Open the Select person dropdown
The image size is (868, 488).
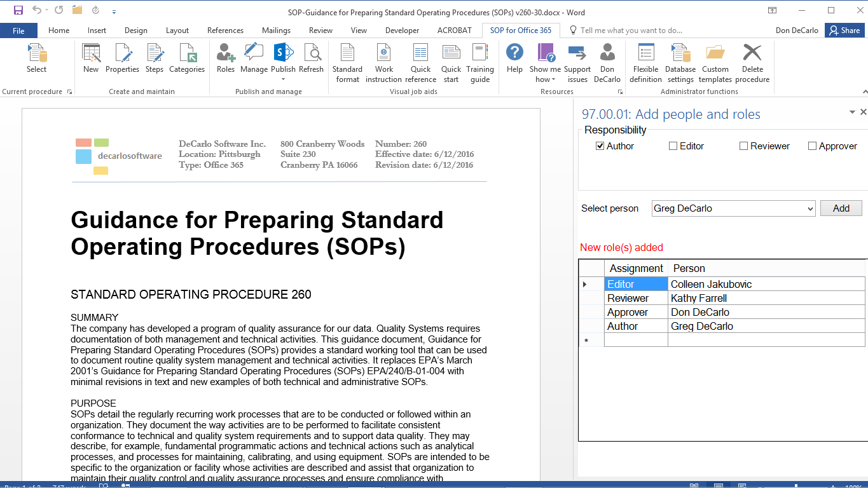809,208
